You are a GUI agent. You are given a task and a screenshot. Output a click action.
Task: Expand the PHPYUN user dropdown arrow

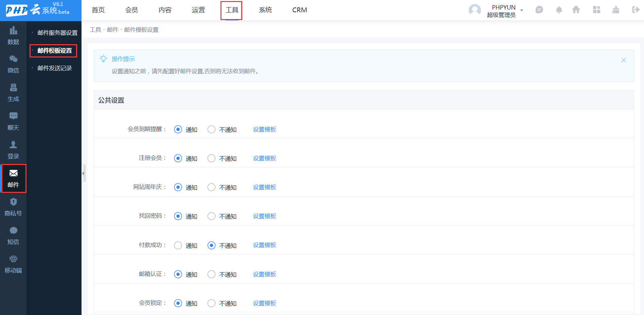tap(522, 10)
